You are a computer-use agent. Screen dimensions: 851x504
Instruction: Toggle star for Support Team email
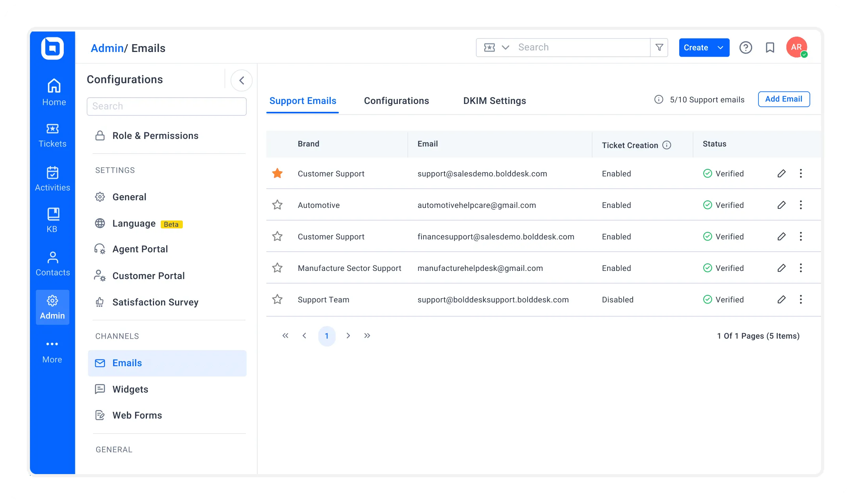(x=277, y=299)
